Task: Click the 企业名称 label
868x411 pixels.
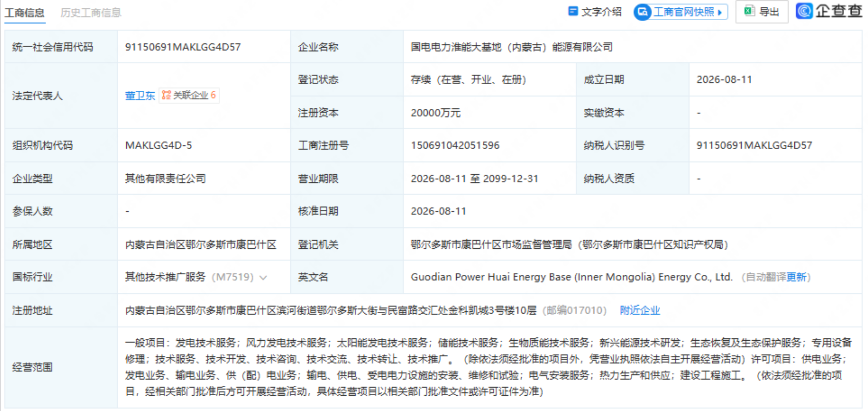Action: (x=318, y=47)
